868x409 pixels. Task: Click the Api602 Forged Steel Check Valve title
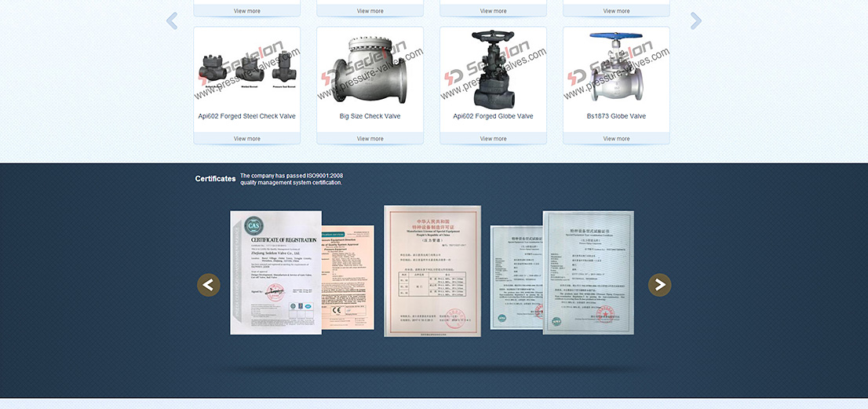click(246, 116)
